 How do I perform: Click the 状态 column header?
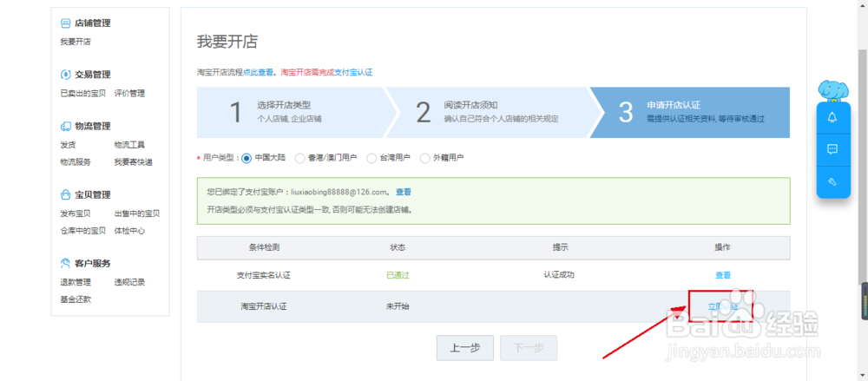coord(398,247)
